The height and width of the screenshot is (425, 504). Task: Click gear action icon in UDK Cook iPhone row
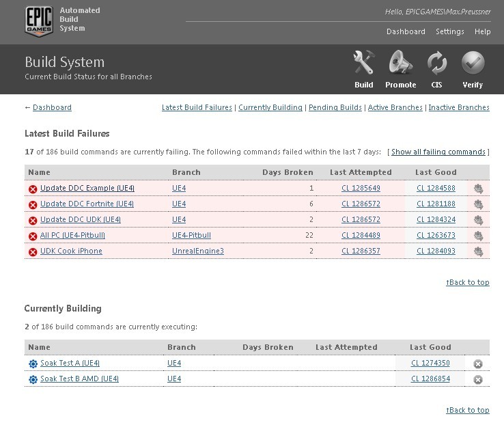[x=478, y=251]
